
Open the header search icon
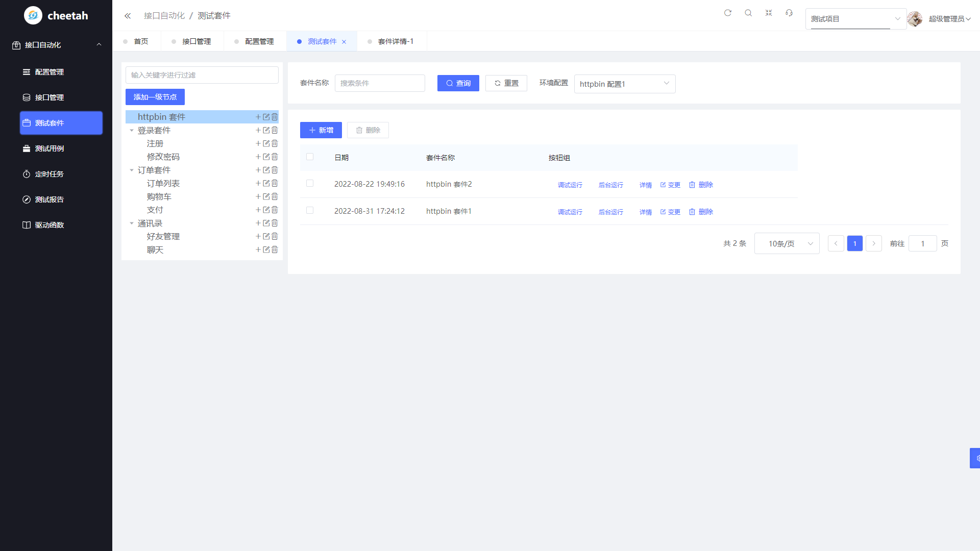coord(748,13)
